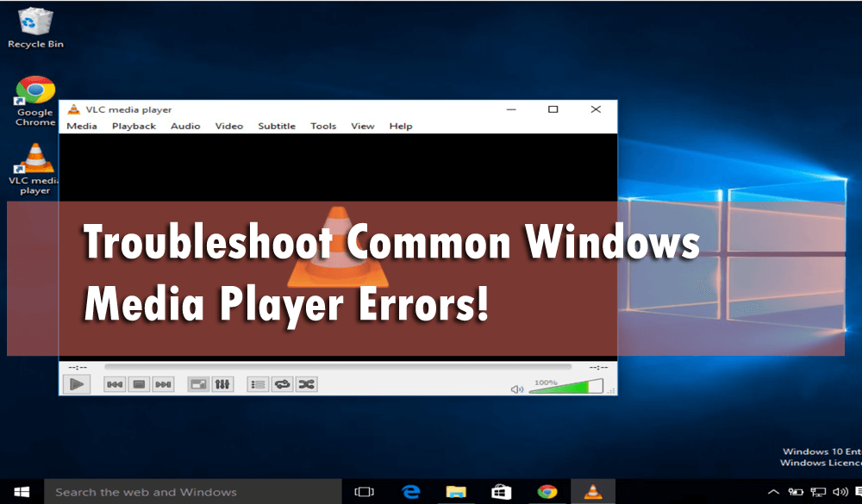
Task: Expand the Tools menu
Action: [323, 126]
